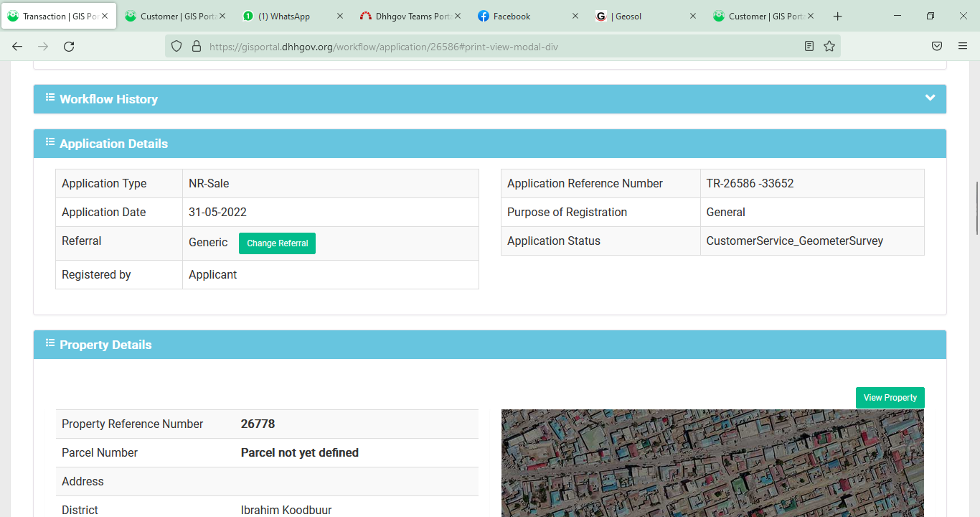
Task: Close the Transaction GIS Portal tab
Action: [105, 16]
